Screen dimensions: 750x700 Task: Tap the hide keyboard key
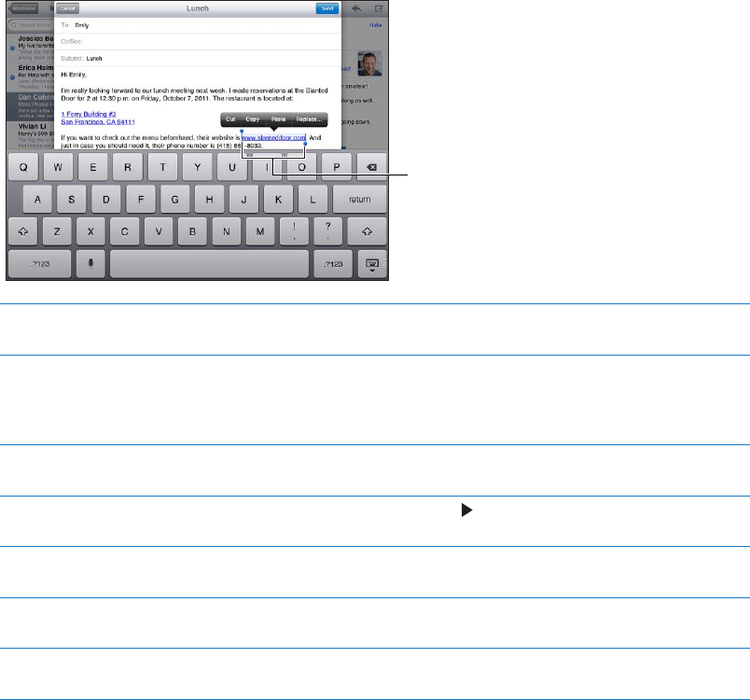pyautogui.click(x=372, y=264)
